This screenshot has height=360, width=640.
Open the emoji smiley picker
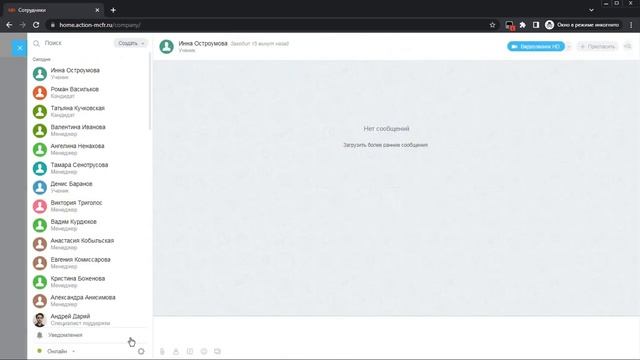point(204,351)
